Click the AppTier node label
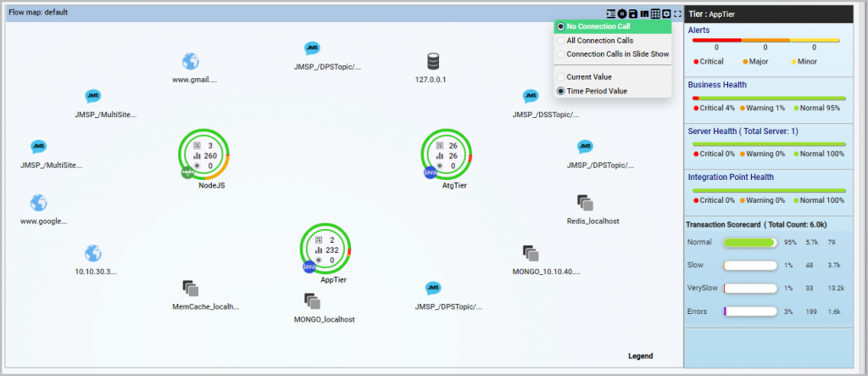The width and height of the screenshot is (868, 376). tap(333, 280)
